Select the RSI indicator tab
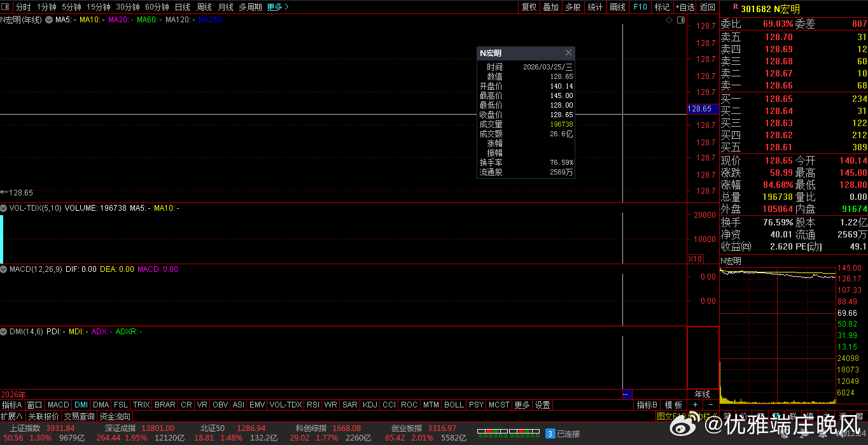 [x=313, y=405]
